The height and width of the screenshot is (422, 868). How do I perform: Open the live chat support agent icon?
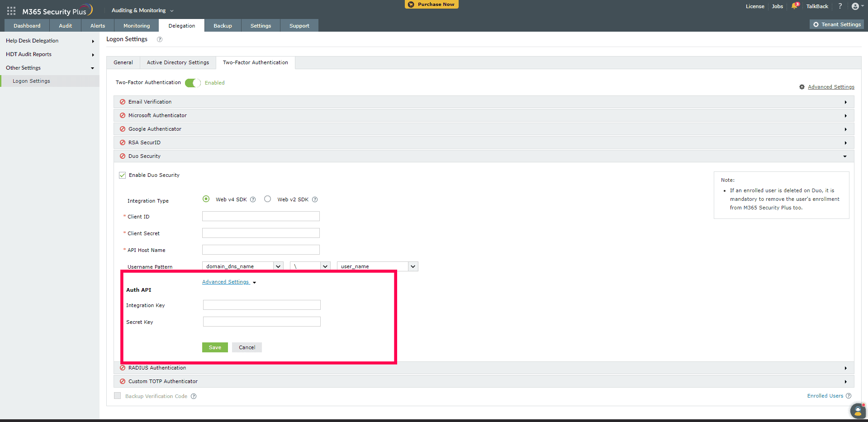click(858, 411)
